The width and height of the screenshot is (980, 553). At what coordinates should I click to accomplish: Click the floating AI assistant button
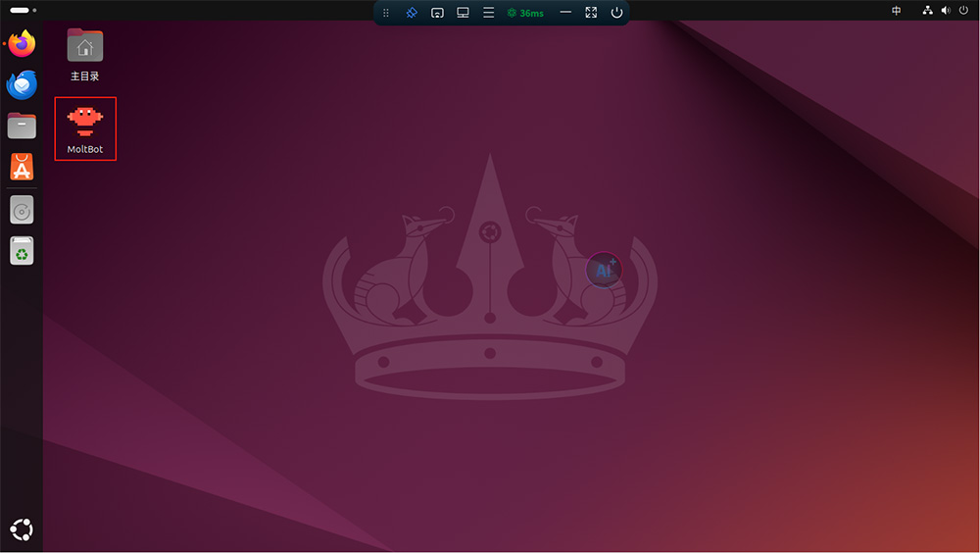[603, 270]
